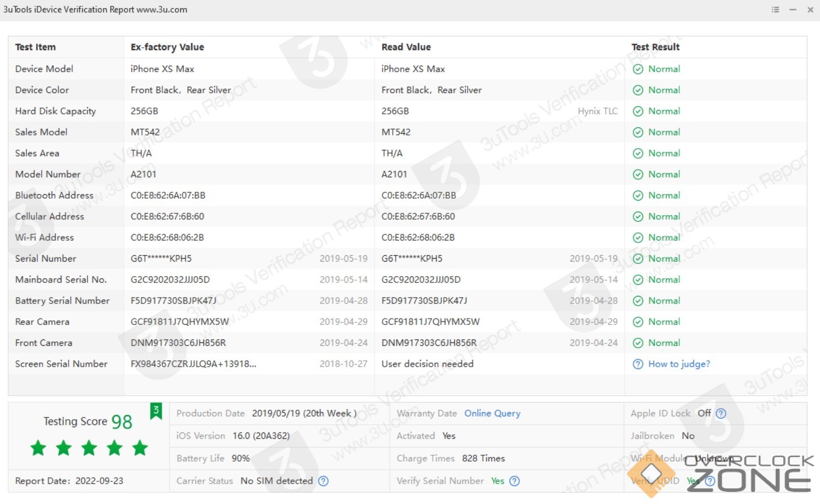Select the Read Value iPhone XS Max cell

click(x=413, y=69)
